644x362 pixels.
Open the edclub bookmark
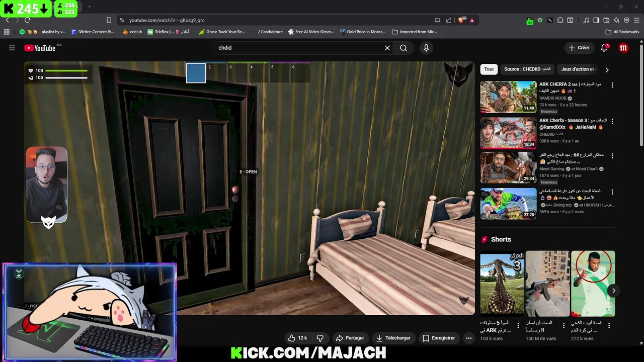(x=132, y=32)
